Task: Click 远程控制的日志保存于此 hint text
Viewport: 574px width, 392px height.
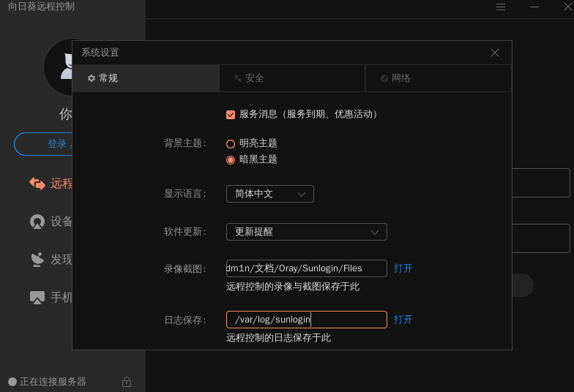Action: (278, 338)
